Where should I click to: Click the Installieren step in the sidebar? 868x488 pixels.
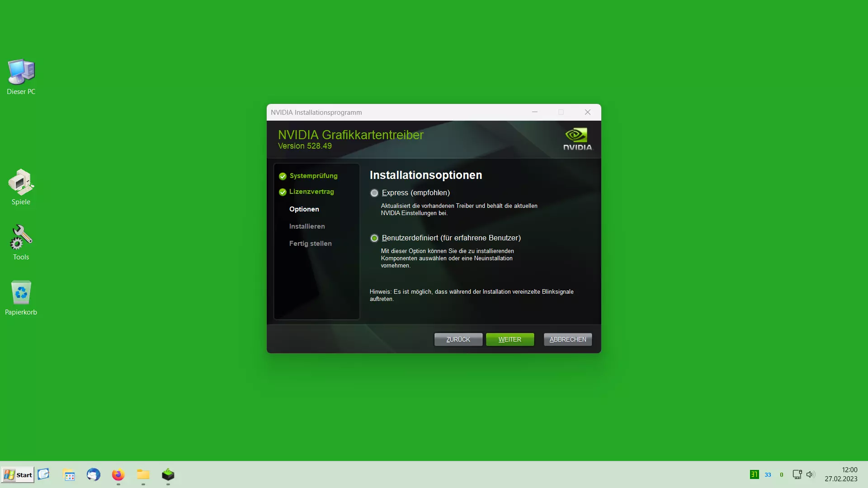tap(307, 226)
